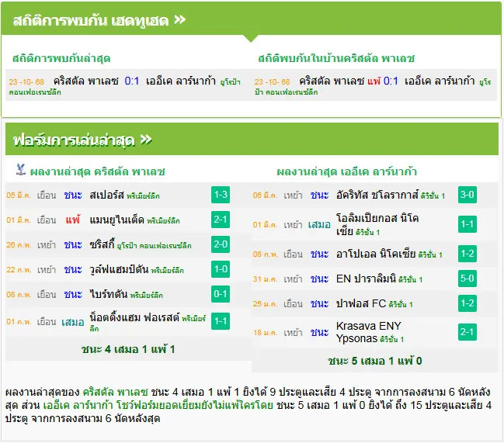
Task: Select the 1-2 score badge for อาโปเอล นิโคเซีย
Action: click(x=467, y=254)
